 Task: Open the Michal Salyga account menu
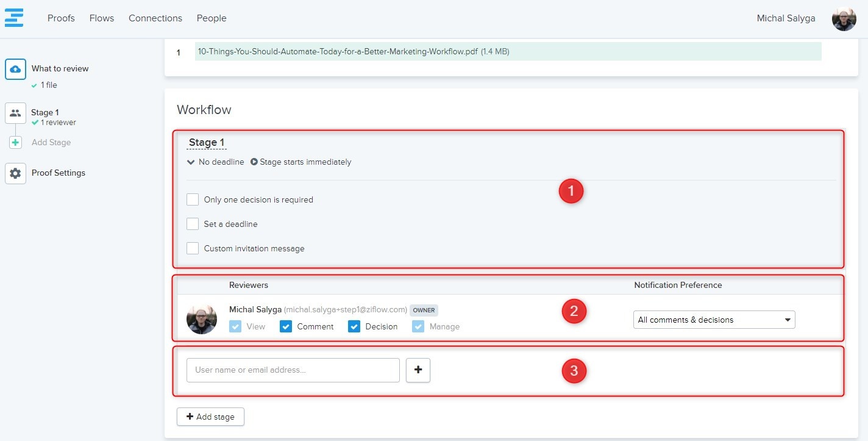click(786, 18)
